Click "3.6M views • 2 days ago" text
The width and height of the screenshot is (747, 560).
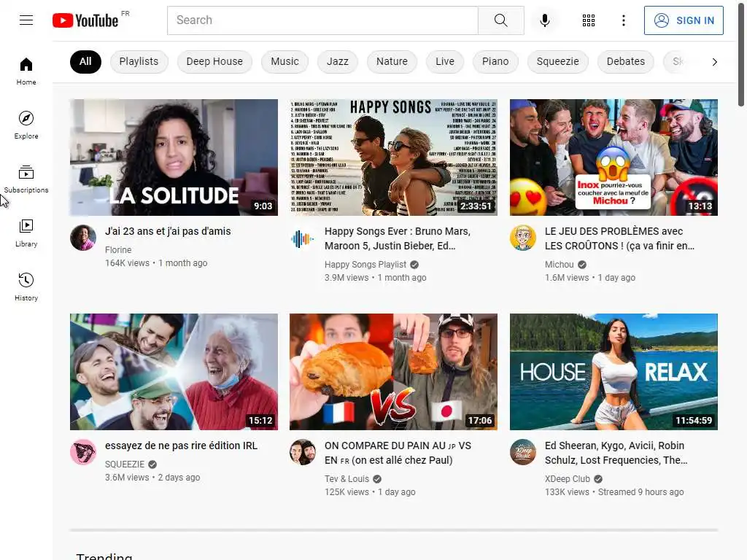point(152,477)
